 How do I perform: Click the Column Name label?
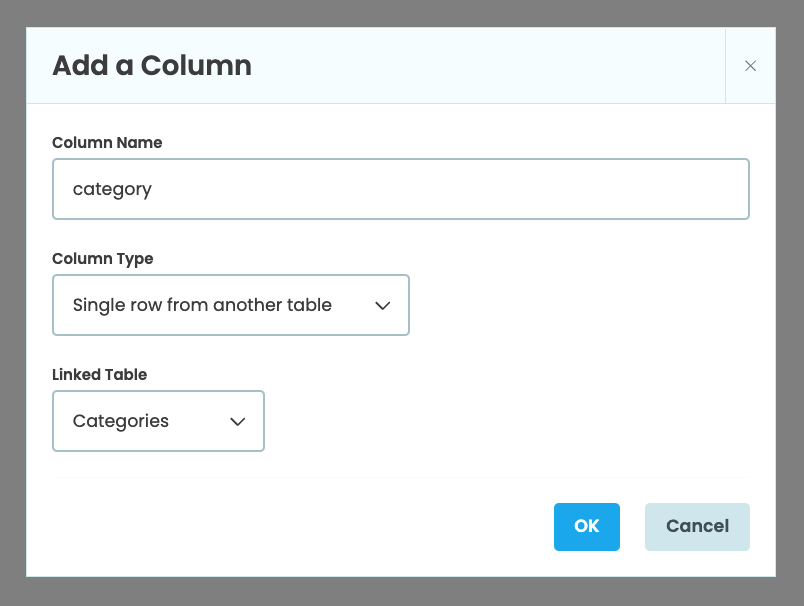pos(107,143)
